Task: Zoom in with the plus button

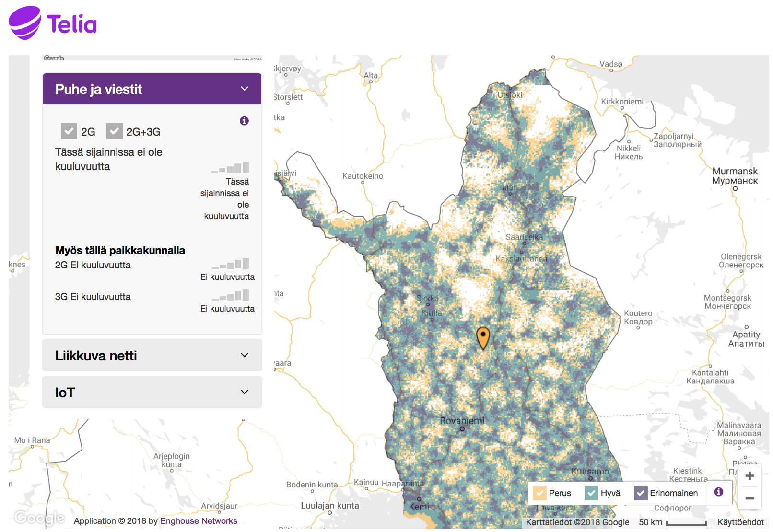Action: [750, 476]
